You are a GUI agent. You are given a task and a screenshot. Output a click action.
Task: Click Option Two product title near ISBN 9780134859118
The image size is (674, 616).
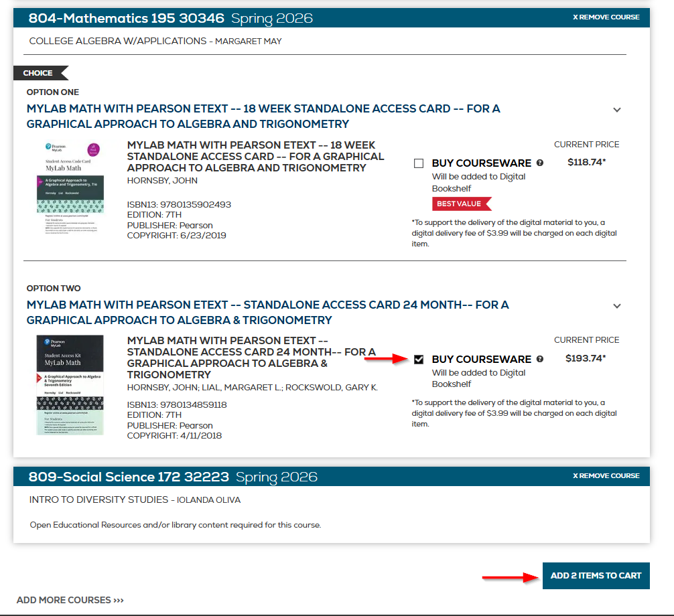251,358
